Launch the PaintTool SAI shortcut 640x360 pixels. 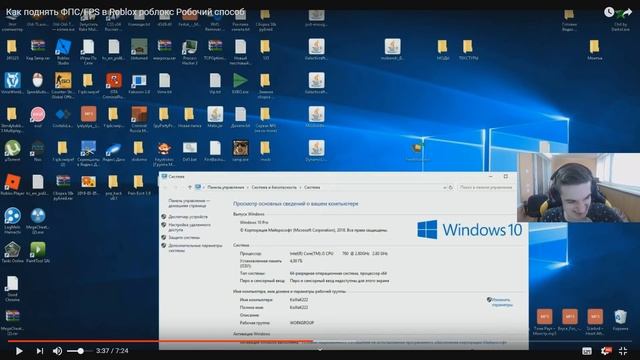point(38,253)
